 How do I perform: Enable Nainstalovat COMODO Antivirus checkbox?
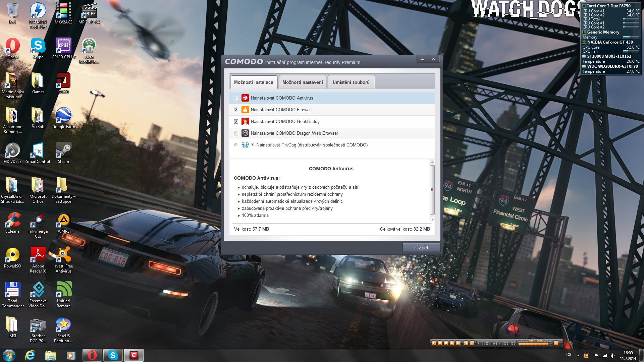click(x=236, y=98)
